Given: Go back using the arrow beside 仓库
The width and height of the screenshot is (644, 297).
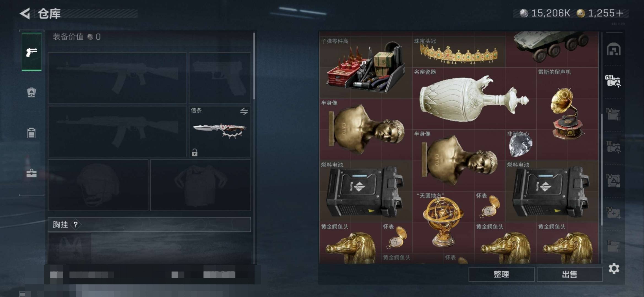Looking at the screenshot, I should click(x=25, y=13).
